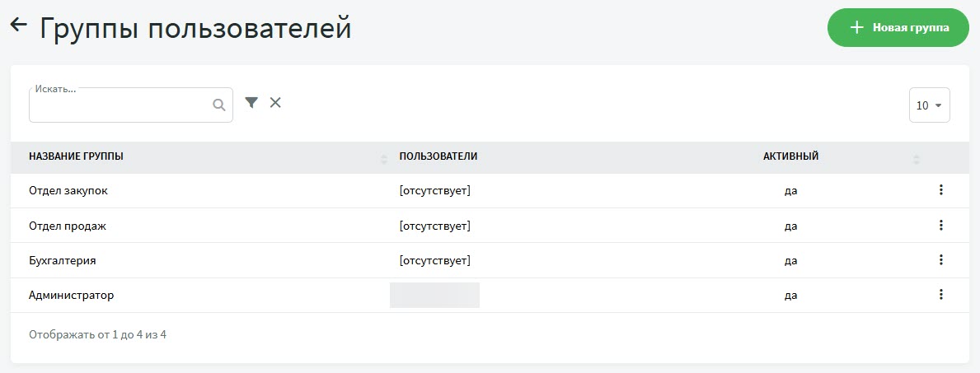Open the three-dot menu for Администратор
Screen dimensions: 980x373
[940, 295]
